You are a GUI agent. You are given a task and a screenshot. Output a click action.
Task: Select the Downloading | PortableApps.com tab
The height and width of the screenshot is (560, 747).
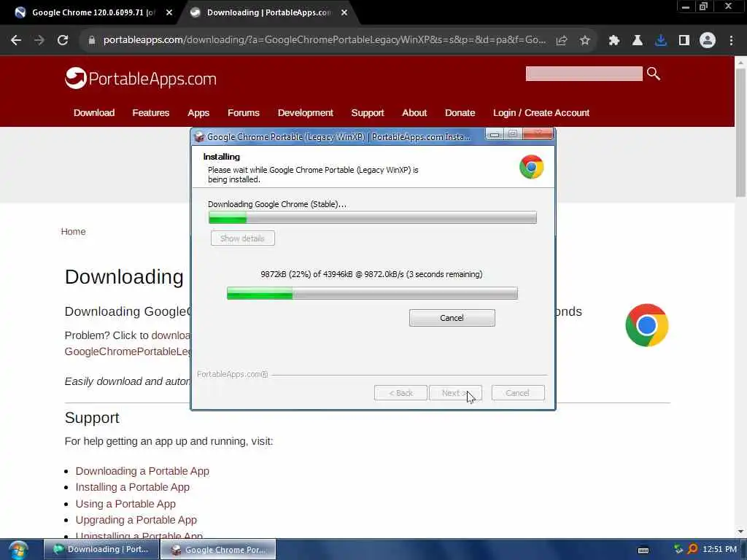(268, 13)
